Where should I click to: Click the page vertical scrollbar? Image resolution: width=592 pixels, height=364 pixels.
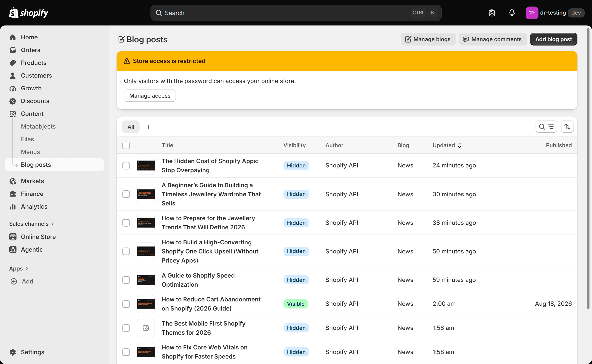click(x=588, y=169)
